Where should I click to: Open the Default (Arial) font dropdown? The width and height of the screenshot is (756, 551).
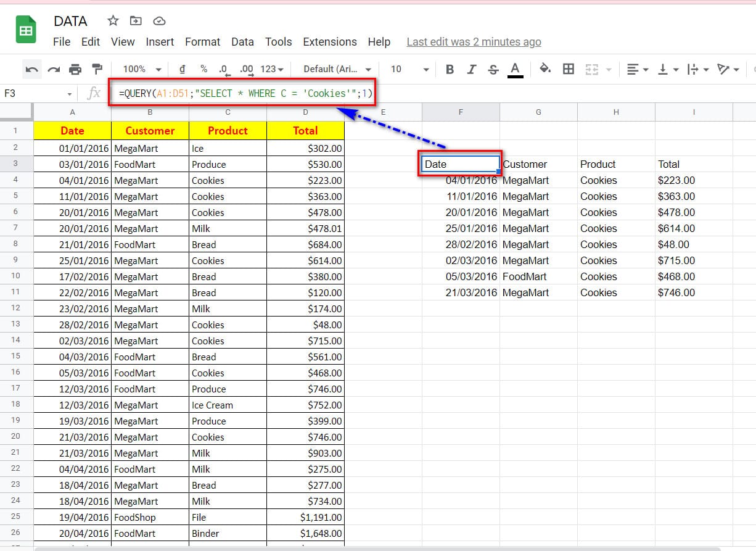point(337,69)
